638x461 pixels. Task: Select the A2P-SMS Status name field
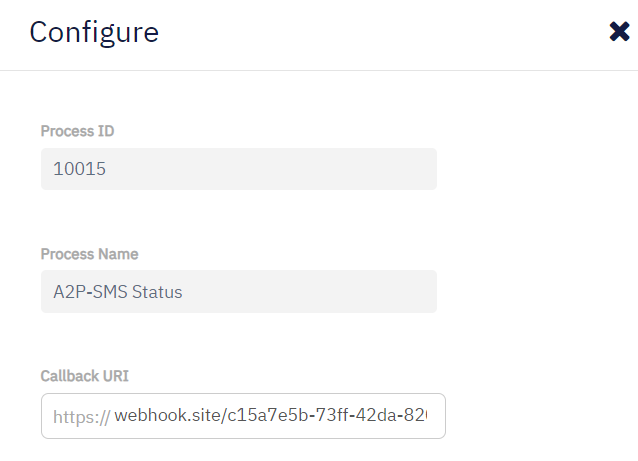pos(238,291)
